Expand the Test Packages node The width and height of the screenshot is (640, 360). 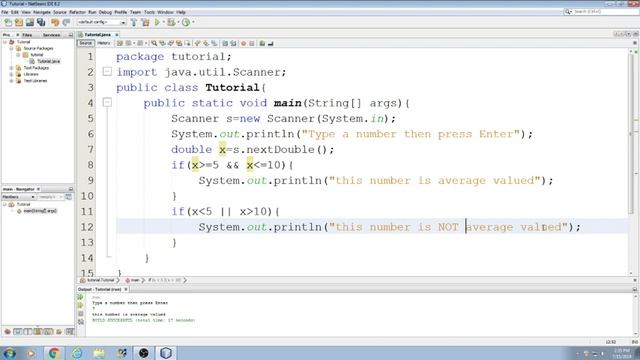[11, 68]
